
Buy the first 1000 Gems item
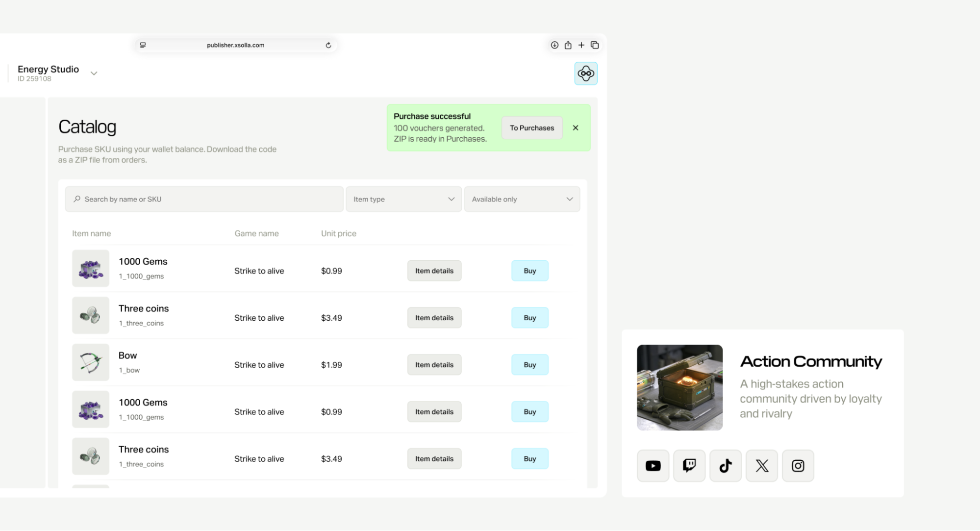(x=530, y=271)
